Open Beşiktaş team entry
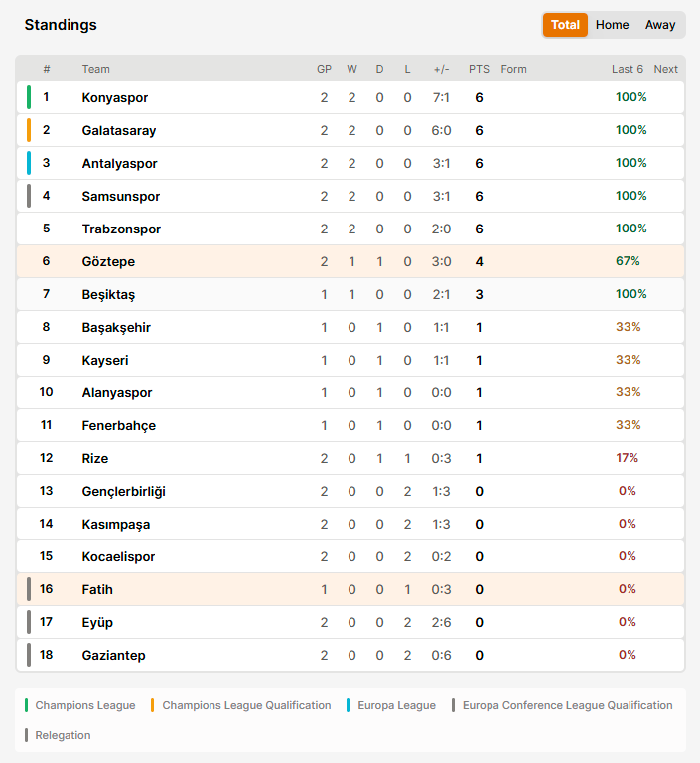700x763 pixels. click(108, 295)
